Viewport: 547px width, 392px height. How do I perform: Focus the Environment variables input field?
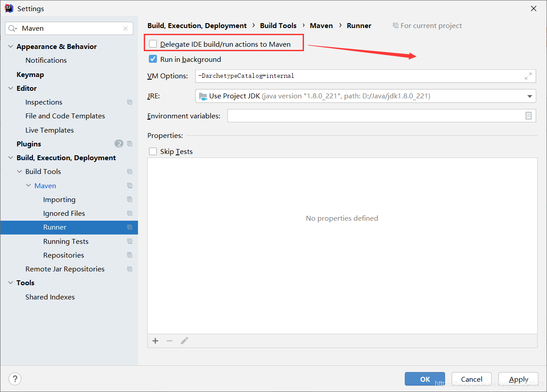[x=381, y=116]
